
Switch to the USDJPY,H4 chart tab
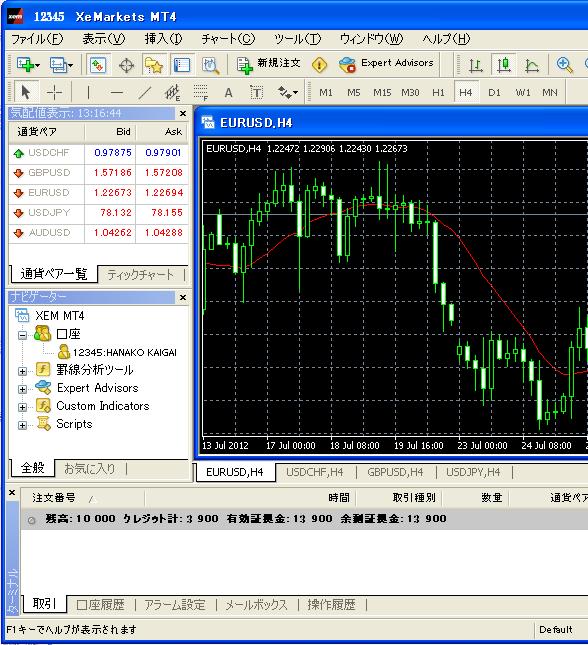(x=473, y=472)
